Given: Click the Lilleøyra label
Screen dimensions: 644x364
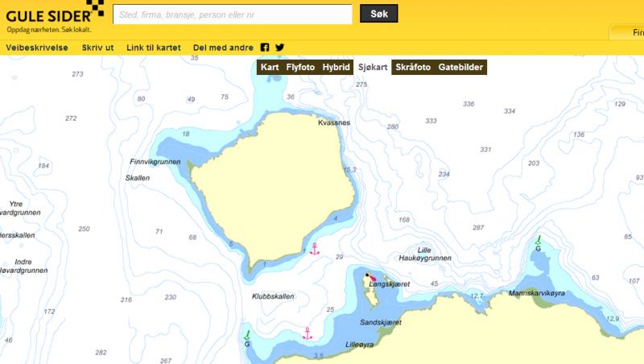Looking at the screenshot, I should [359, 345].
